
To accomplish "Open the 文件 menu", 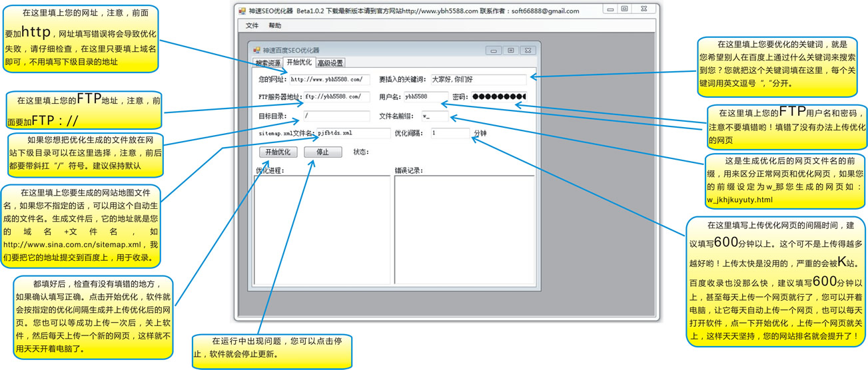I will [x=252, y=26].
